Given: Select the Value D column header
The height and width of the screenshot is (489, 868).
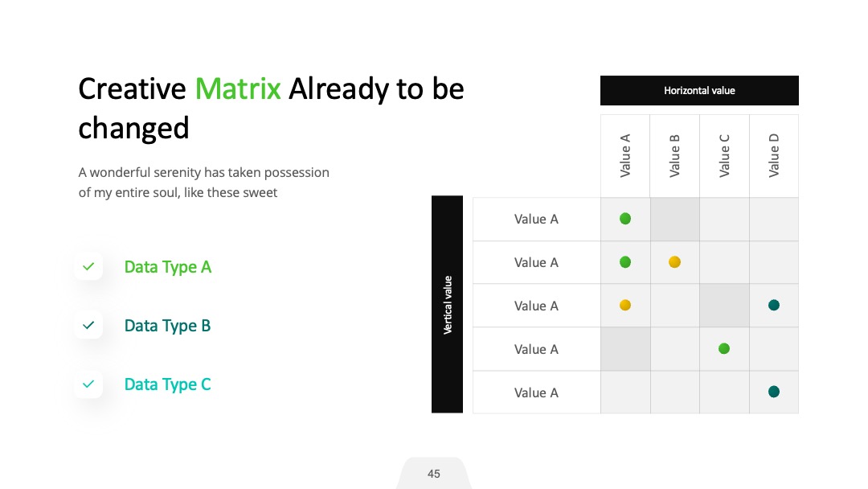Looking at the screenshot, I should tap(774, 155).
